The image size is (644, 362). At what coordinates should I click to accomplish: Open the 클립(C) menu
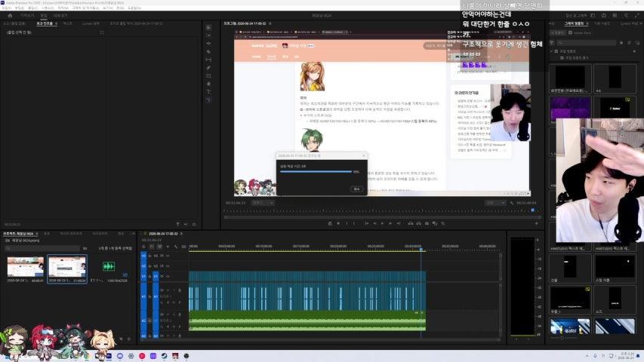pos(32,8)
